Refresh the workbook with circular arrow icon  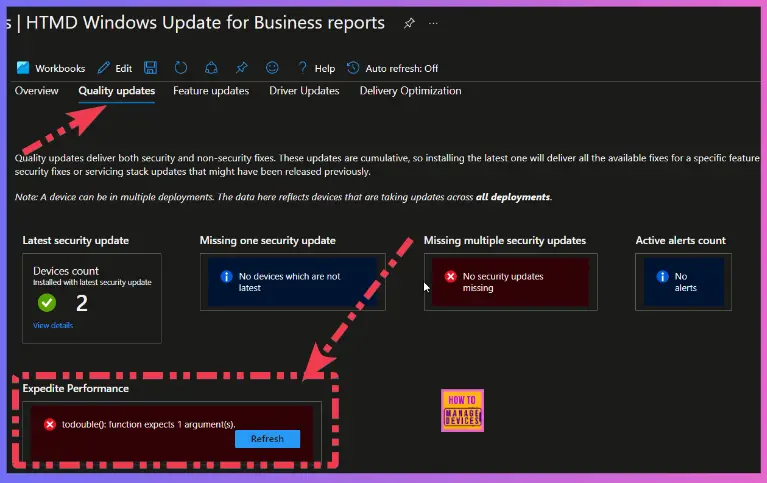coord(181,68)
